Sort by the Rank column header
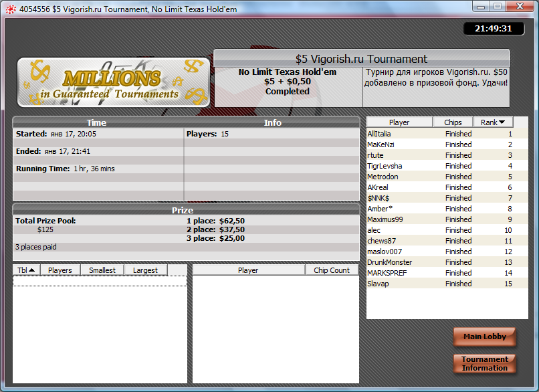The image size is (539, 392). (x=493, y=122)
